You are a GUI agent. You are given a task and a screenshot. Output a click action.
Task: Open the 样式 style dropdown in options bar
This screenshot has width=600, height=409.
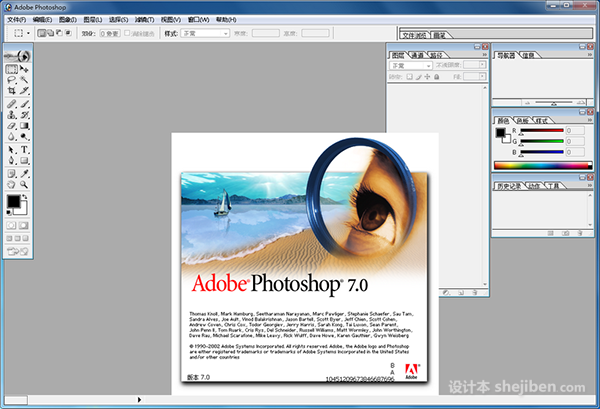205,34
